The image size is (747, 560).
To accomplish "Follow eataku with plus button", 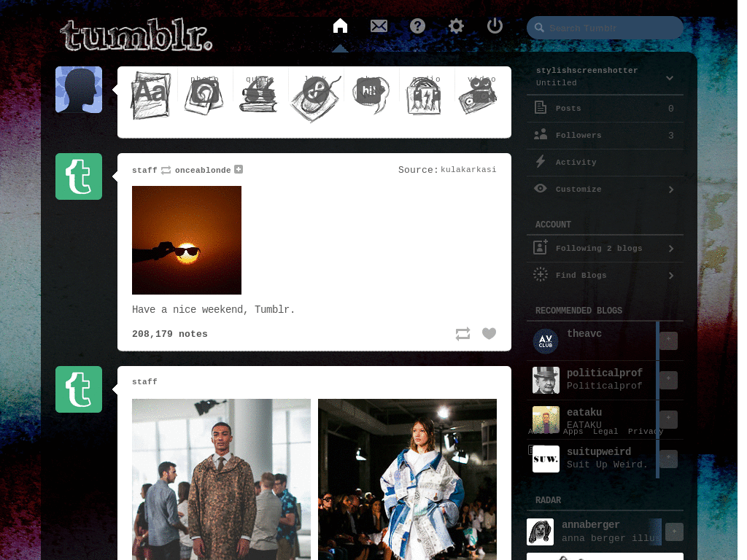I will point(668,419).
